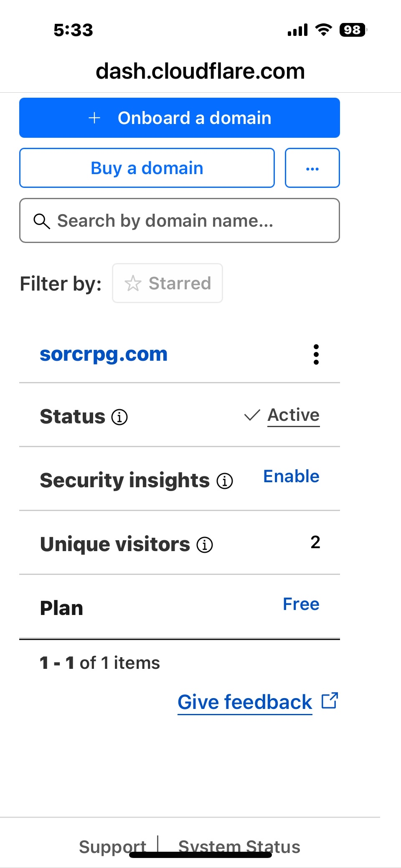
Task: Click the plus icon in Onboard a domain
Action: click(x=95, y=118)
